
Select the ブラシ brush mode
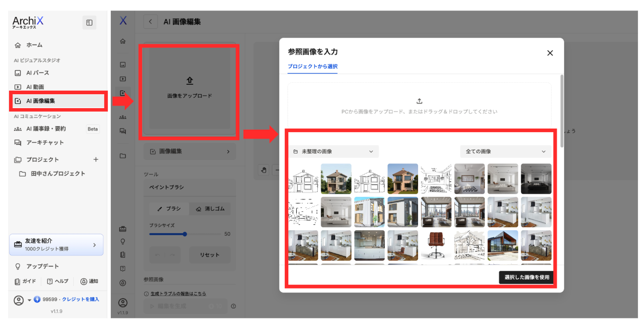tap(169, 209)
